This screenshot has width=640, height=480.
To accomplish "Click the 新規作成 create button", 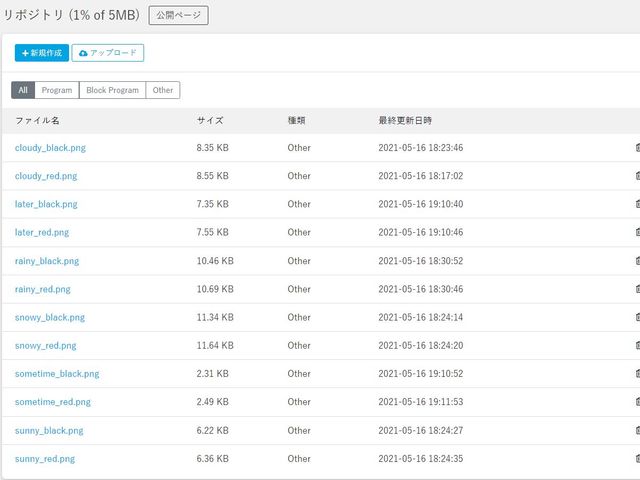I will [42, 52].
